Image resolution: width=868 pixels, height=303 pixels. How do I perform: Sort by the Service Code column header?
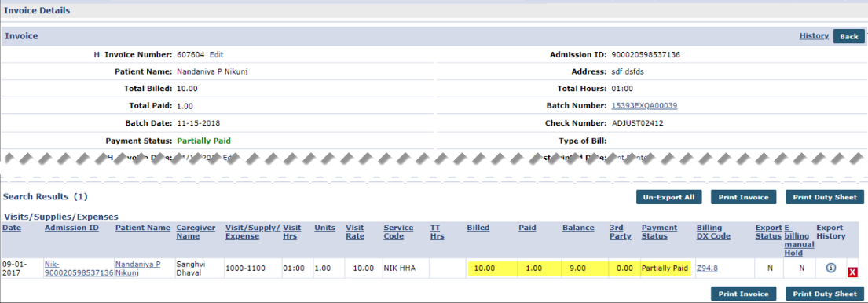coord(398,232)
